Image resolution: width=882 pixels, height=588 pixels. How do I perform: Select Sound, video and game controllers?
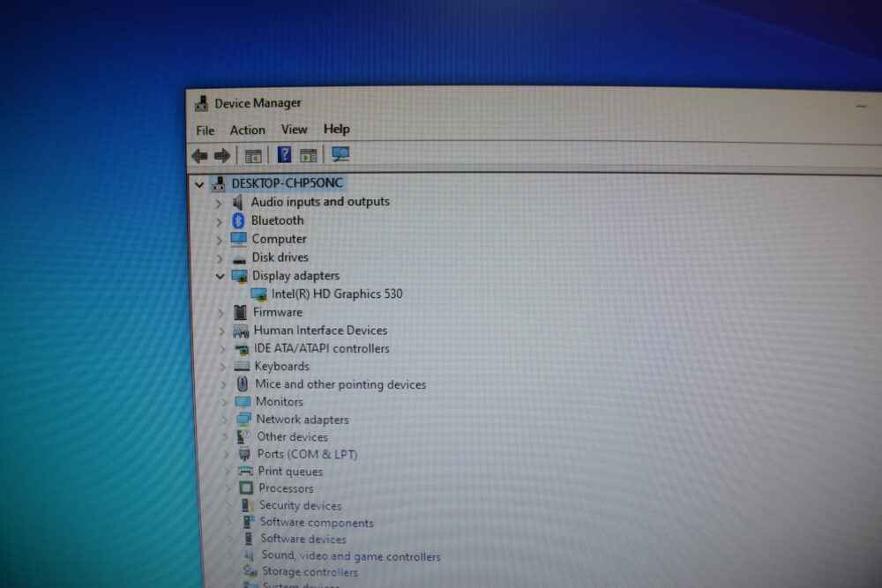click(351, 556)
